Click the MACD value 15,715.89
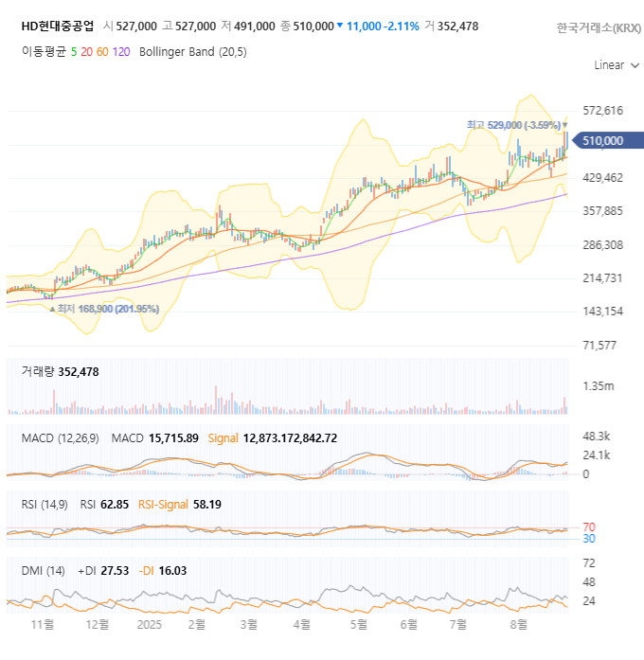Screen dimensions: 644x660 click(x=173, y=438)
